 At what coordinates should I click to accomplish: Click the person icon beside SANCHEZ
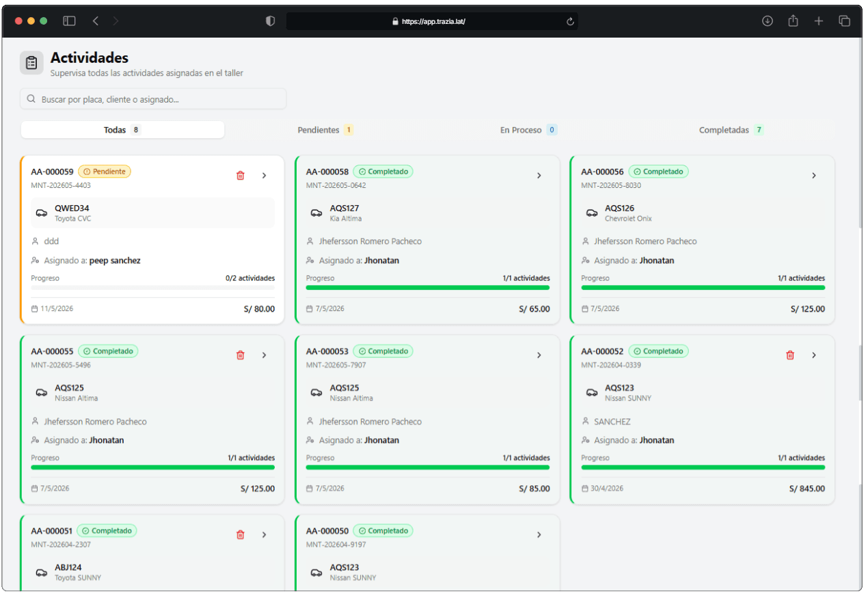pos(585,421)
